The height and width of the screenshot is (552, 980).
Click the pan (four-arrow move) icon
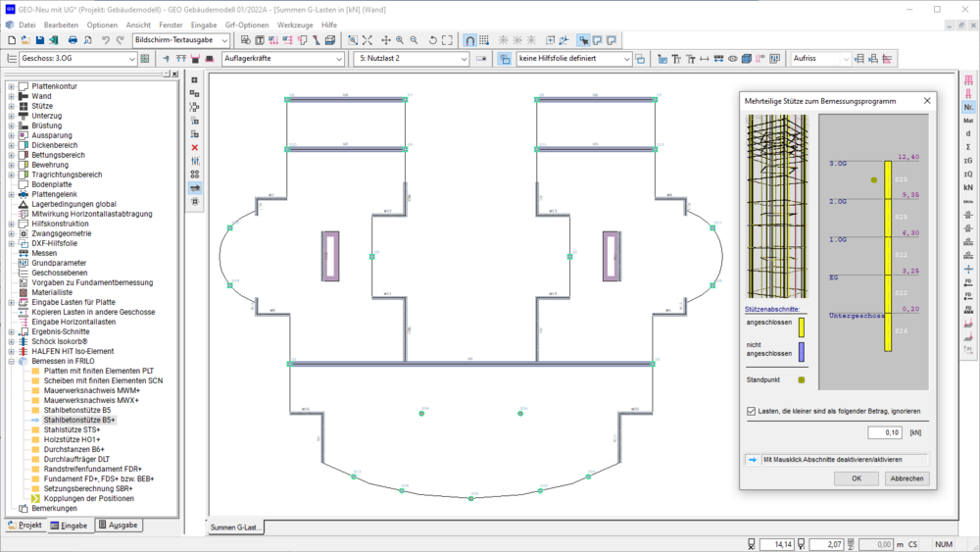coord(385,40)
